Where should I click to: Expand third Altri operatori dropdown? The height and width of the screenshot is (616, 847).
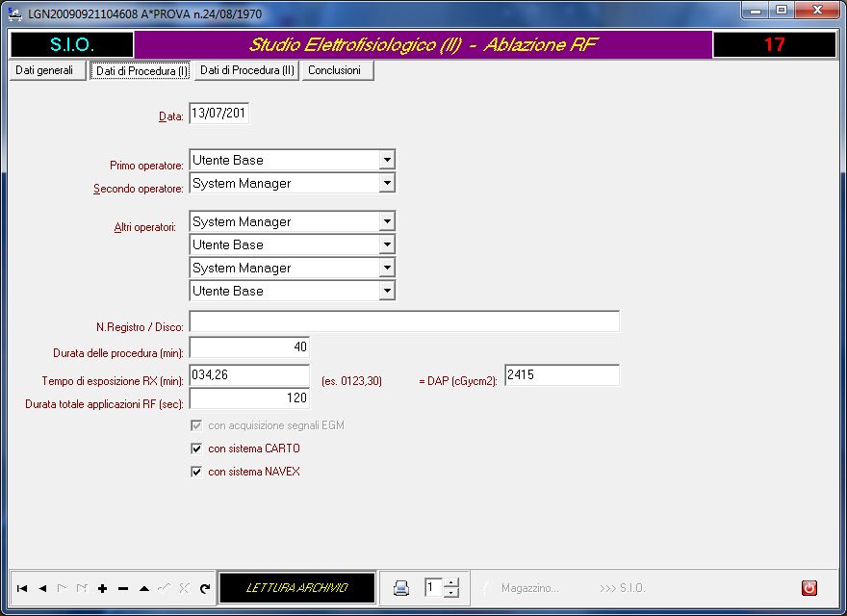pos(387,268)
